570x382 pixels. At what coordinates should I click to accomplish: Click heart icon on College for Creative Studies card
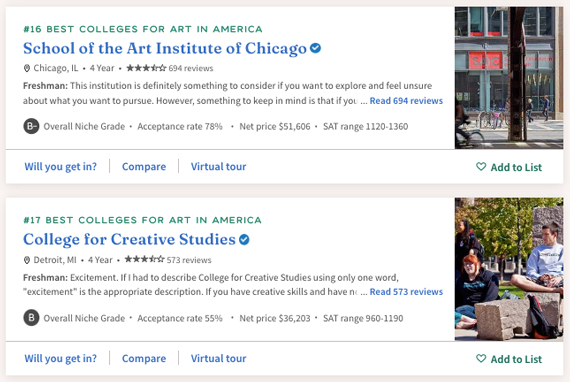pyautogui.click(x=481, y=358)
